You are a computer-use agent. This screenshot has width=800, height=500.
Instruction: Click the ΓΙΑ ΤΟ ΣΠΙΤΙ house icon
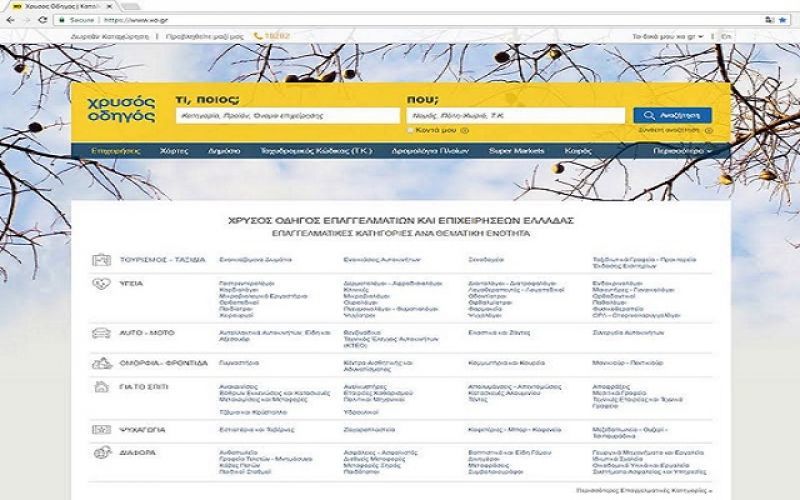tap(101, 387)
